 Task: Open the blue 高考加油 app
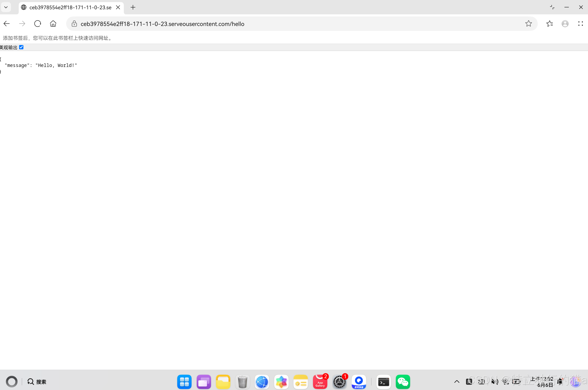coord(359,381)
